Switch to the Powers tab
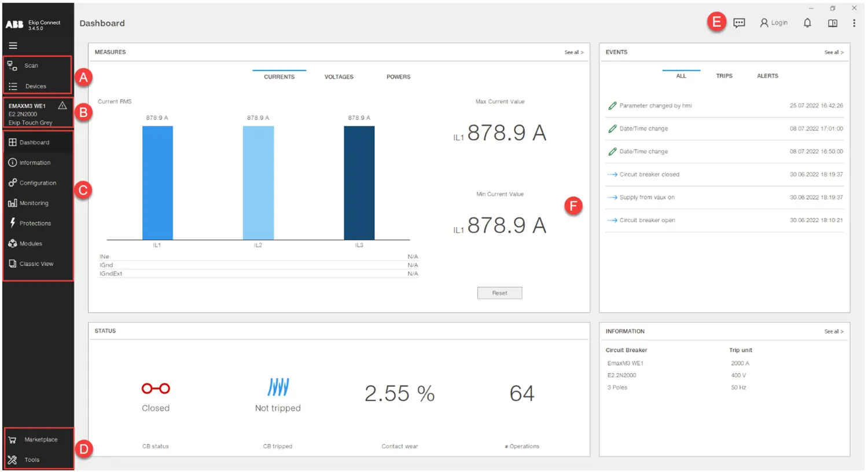The height and width of the screenshot is (472, 868). click(x=398, y=77)
